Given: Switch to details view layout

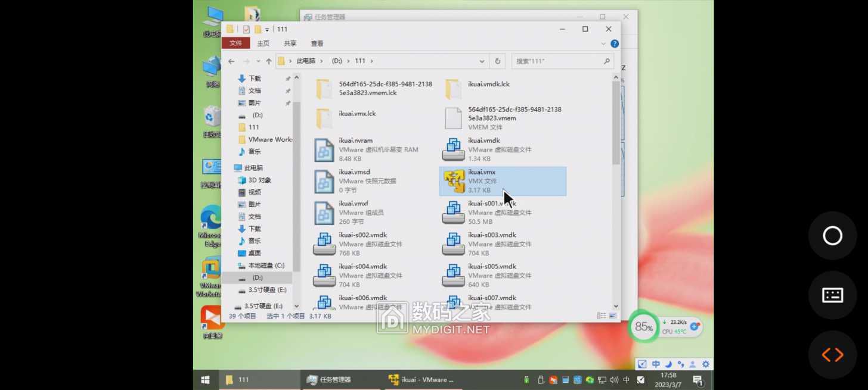Looking at the screenshot, I should pyautogui.click(x=601, y=316).
